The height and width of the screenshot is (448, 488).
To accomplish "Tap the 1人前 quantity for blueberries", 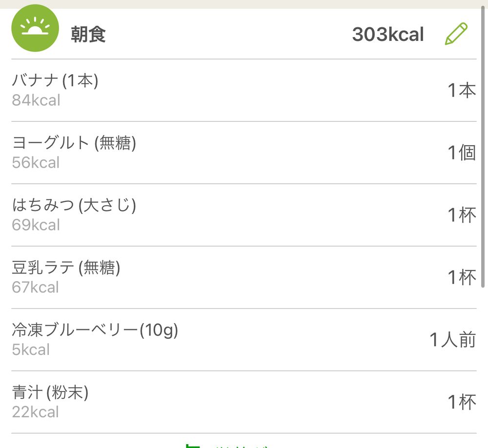I will [453, 339].
